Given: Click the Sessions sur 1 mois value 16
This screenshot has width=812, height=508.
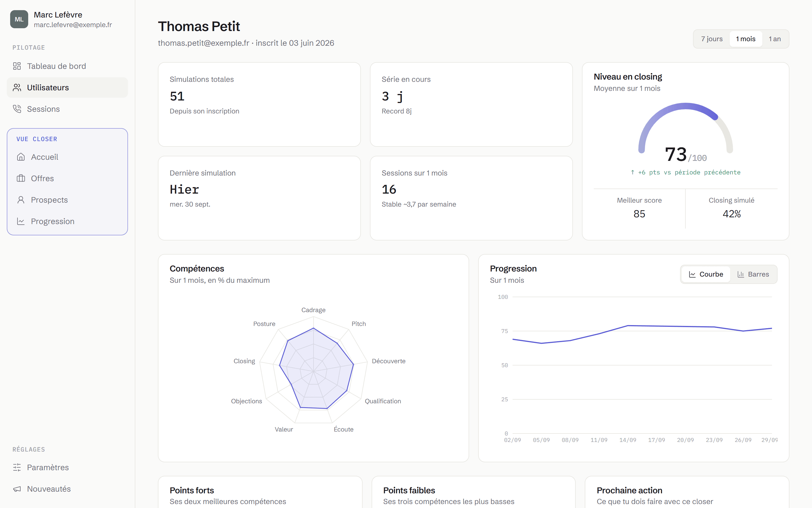Looking at the screenshot, I should click(x=389, y=190).
